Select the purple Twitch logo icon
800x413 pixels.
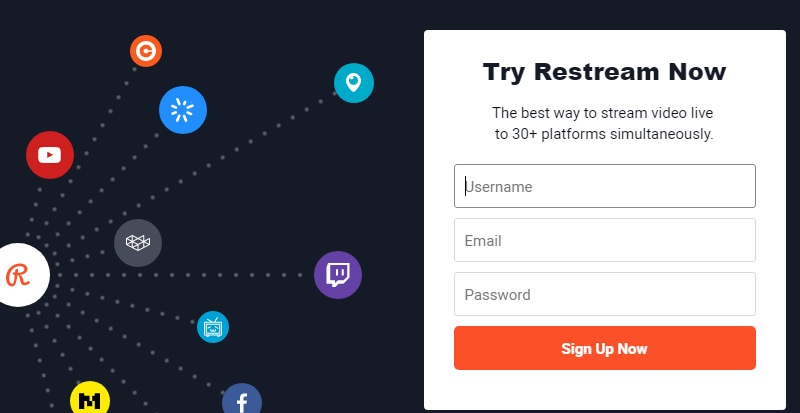click(x=338, y=275)
